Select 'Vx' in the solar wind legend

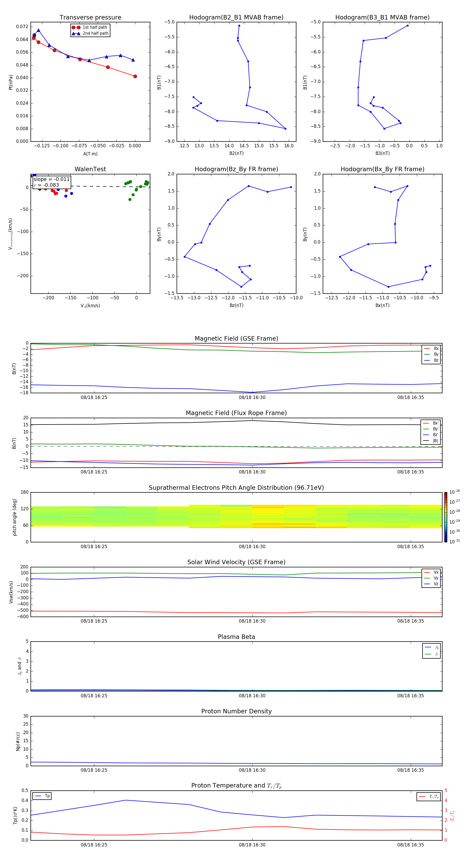431,572
